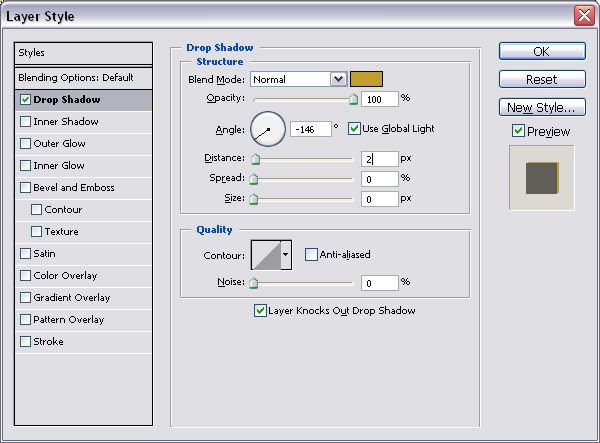
Task: Enable the Inner Glow checkbox
Action: pyautogui.click(x=25, y=166)
